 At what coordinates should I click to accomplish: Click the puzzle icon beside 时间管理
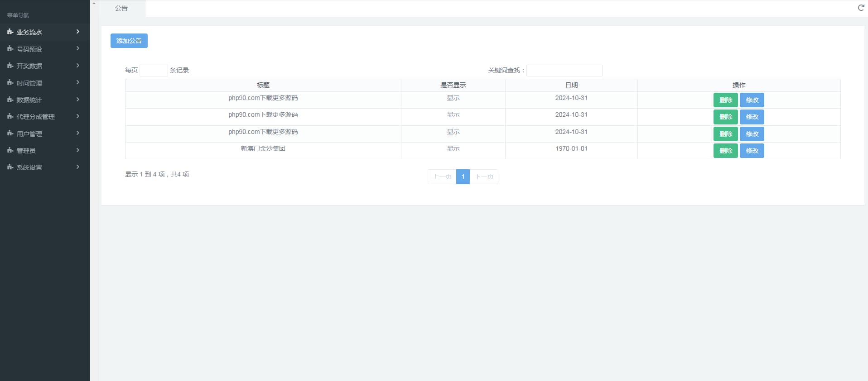(10, 83)
